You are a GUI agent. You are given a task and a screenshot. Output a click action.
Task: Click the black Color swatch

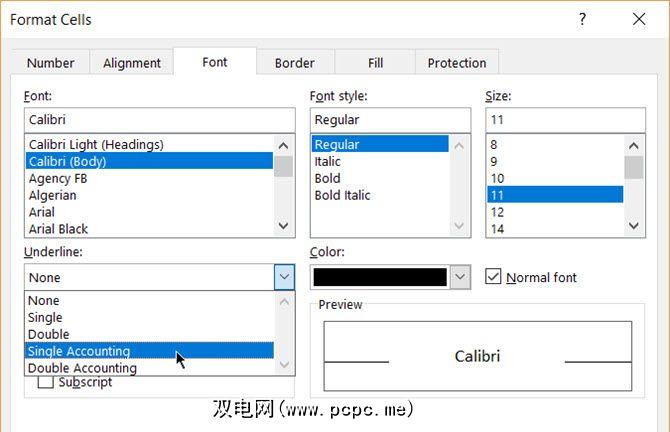tap(380, 277)
